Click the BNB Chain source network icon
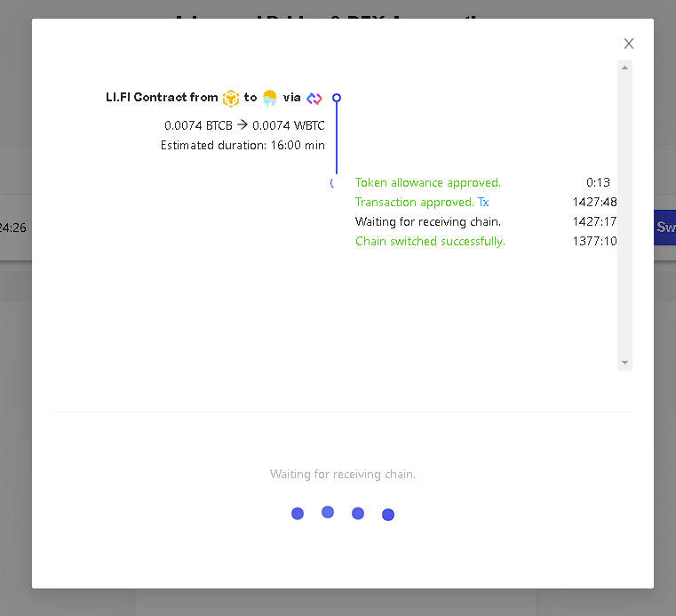Image resolution: width=676 pixels, height=616 pixels. (231, 98)
